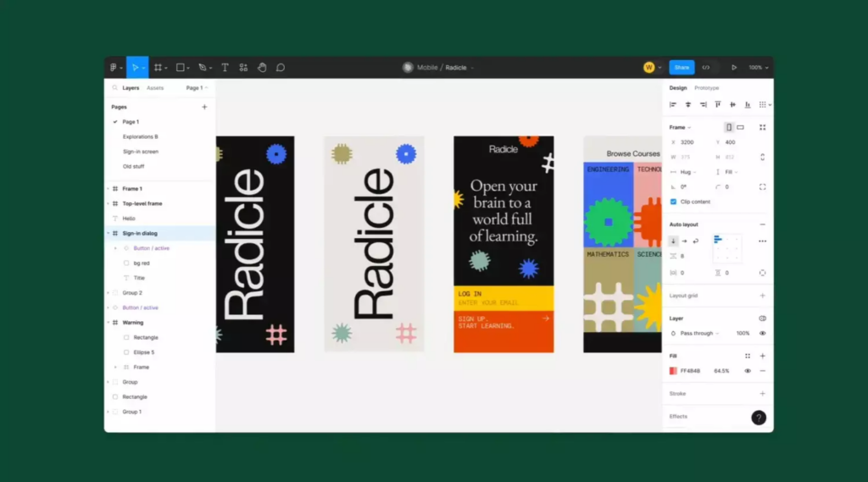Switch to the Assets tab
Screen dimensions: 868x482
point(155,88)
